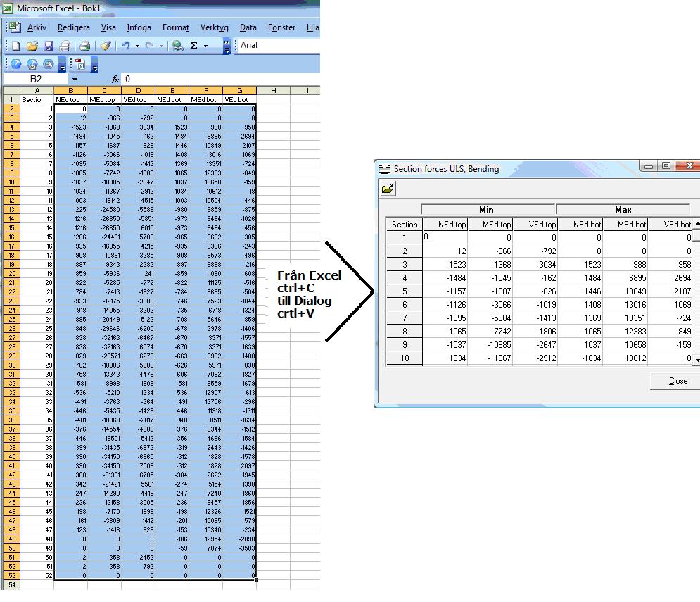Screen dimensions: 700x602
Task: Click the first blue hexagon add-in icon
Action: point(16,64)
